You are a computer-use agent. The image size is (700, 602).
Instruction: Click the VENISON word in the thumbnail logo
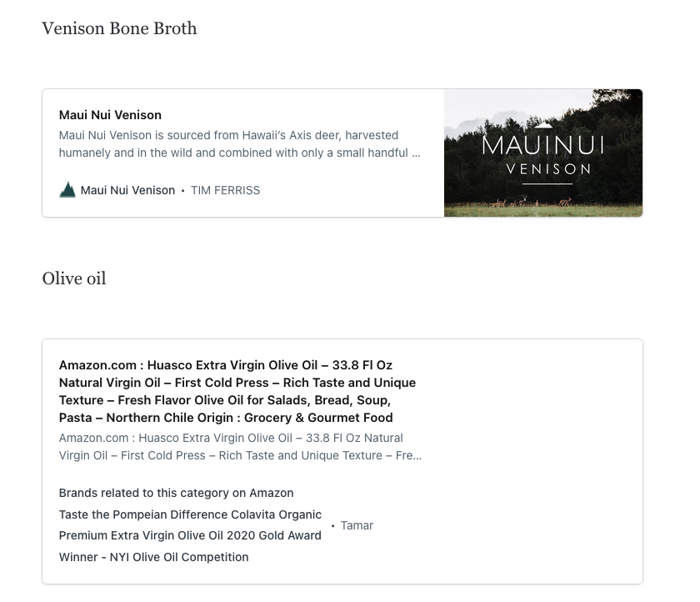click(x=542, y=168)
